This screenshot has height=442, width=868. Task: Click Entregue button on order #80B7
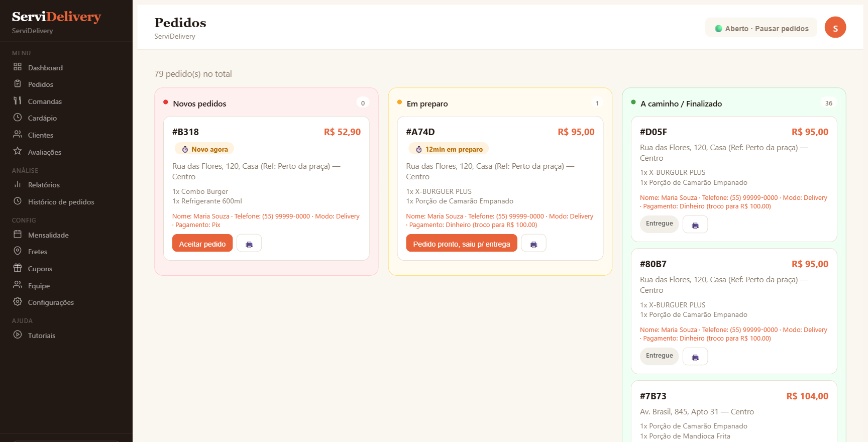point(659,356)
